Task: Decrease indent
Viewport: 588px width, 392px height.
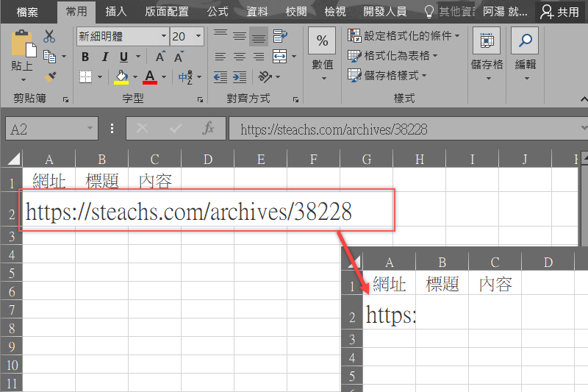Action: (x=220, y=77)
